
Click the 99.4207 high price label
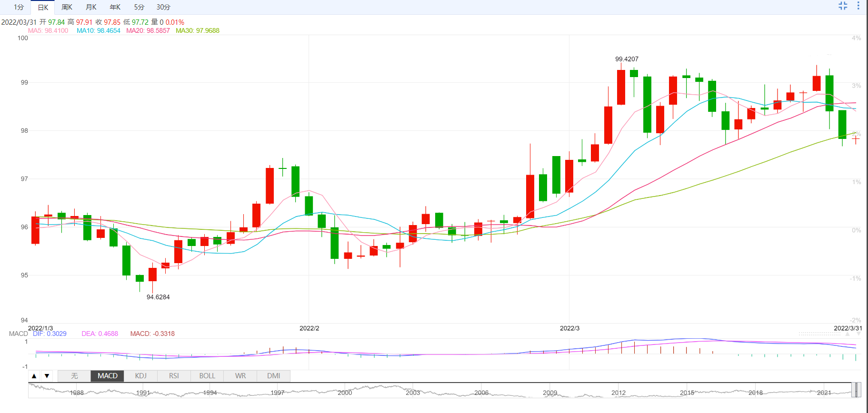coord(627,59)
